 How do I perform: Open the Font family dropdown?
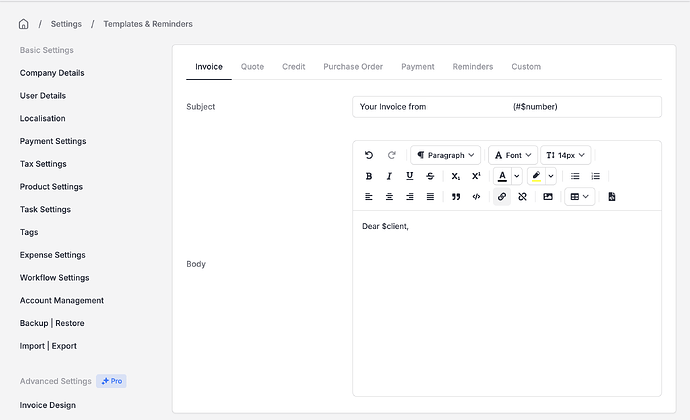(513, 155)
